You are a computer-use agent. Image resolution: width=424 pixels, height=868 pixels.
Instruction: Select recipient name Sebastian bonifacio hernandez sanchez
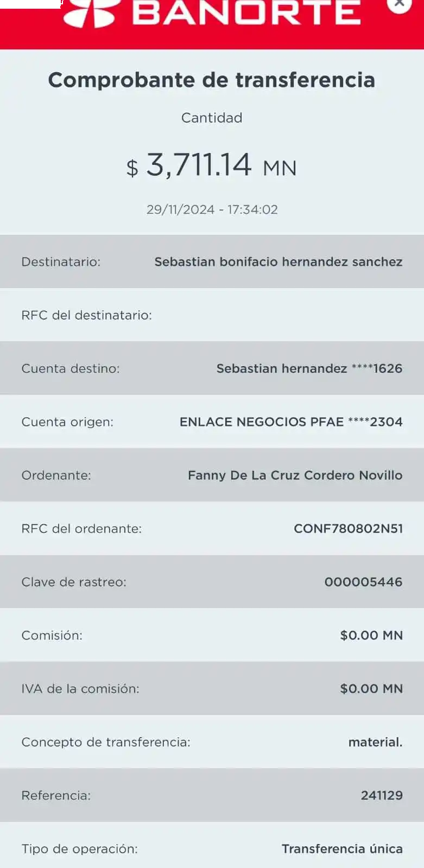[x=278, y=262]
